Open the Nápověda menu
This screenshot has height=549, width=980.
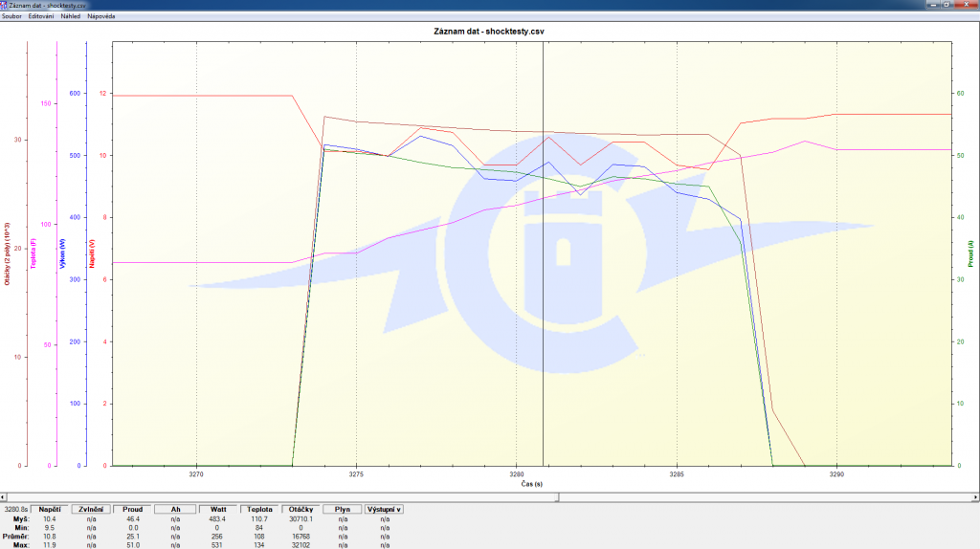[101, 17]
